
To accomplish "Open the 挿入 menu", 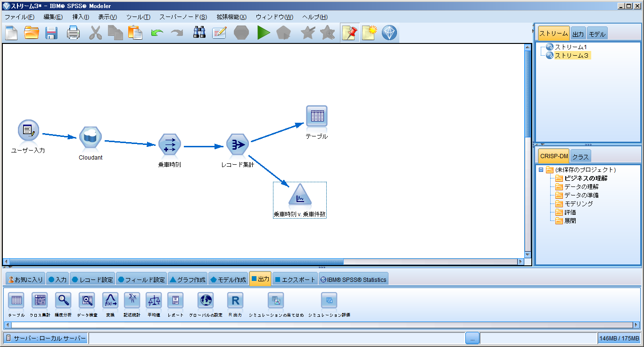I will [x=81, y=17].
